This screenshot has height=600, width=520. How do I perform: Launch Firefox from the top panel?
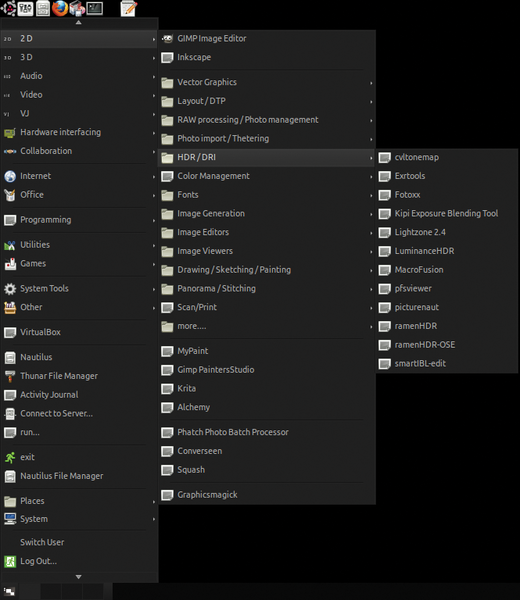(60, 8)
